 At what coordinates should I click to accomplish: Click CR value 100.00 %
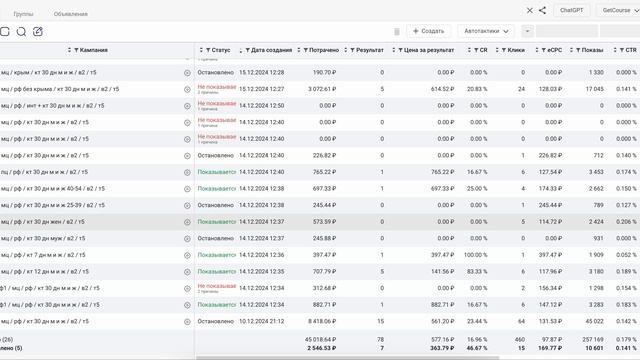[476, 255]
